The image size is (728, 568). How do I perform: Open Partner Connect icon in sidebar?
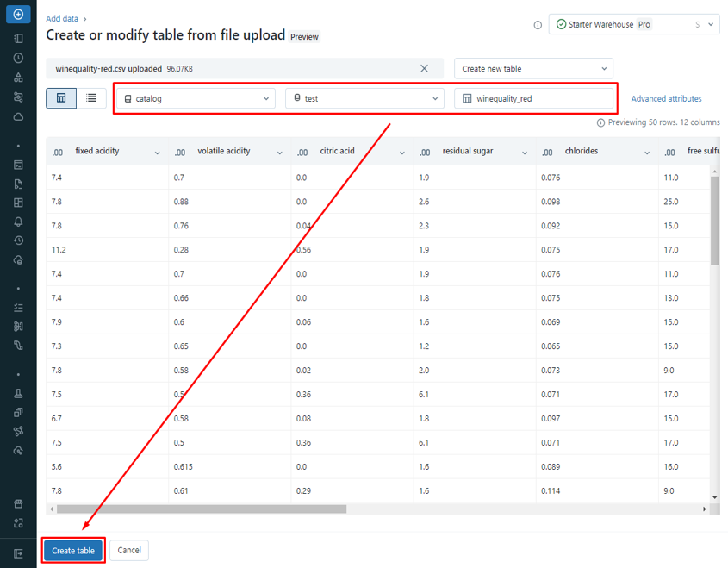[18, 523]
